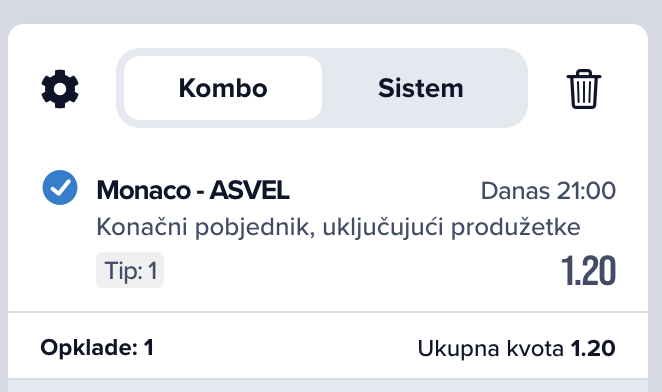Delete all bets with trash icon
Screen dimensions: 662x392
(x=583, y=89)
